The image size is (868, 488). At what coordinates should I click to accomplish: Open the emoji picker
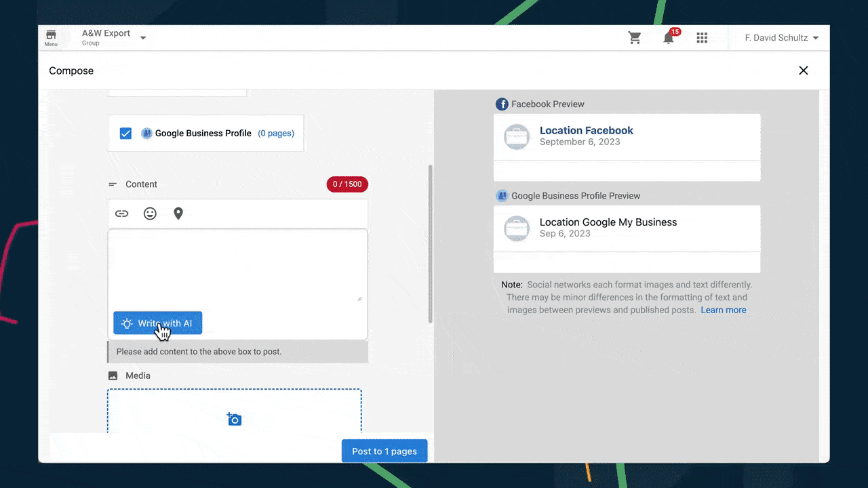(150, 213)
